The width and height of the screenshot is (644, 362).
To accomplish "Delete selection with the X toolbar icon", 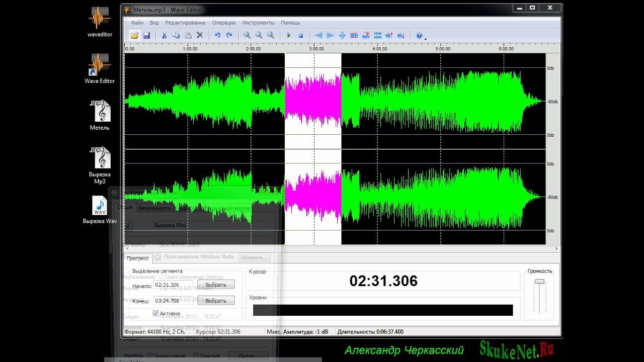I will pos(199,35).
